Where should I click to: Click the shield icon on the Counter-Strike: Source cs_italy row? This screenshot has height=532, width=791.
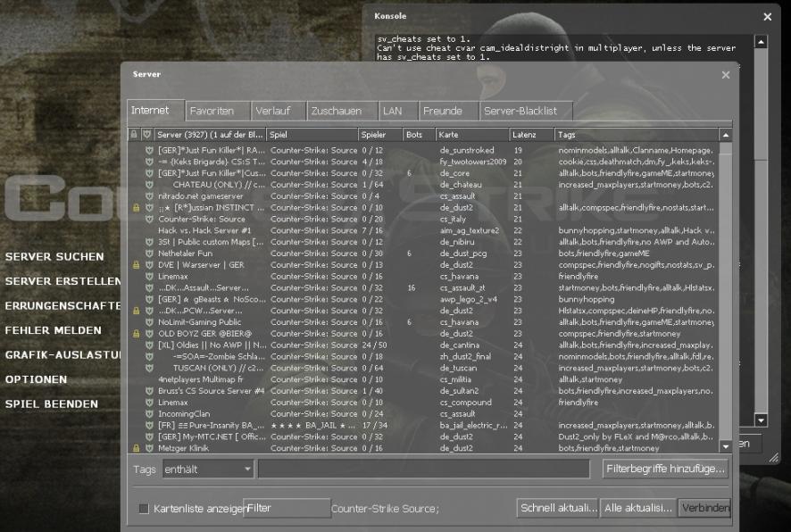[x=149, y=220]
